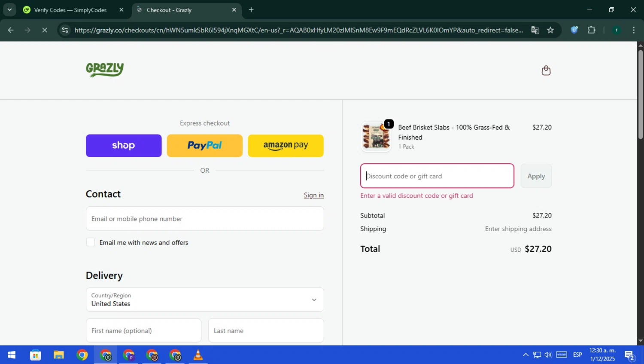Focus the First name optional field
Image resolution: width=644 pixels, height=364 pixels.
143,330
